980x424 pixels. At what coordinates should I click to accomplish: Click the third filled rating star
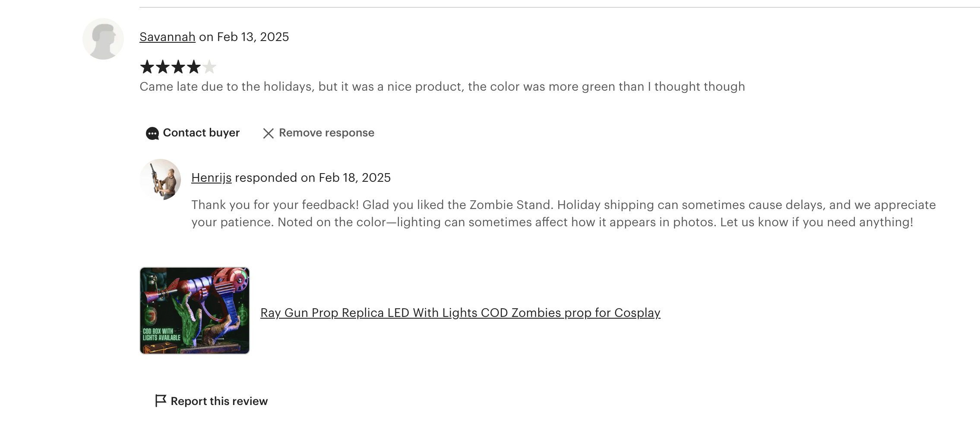point(178,67)
